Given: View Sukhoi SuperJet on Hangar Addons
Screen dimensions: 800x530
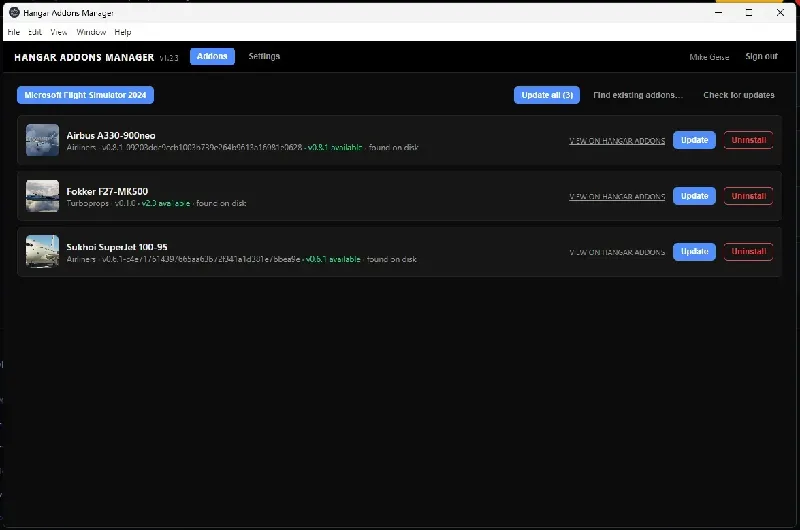Looking at the screenshot, I should [617, 252].
